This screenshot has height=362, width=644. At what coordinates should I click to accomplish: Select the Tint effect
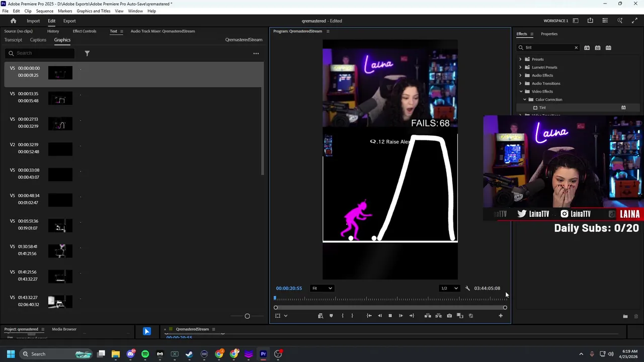[x=542, y=108]
